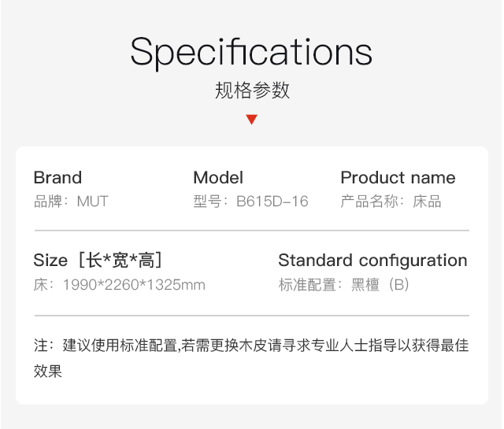The height and width of the screenshot is (429, 504).
Task: Click the 型号： label text
Action: pyautogui.click(x=211, y=202)
